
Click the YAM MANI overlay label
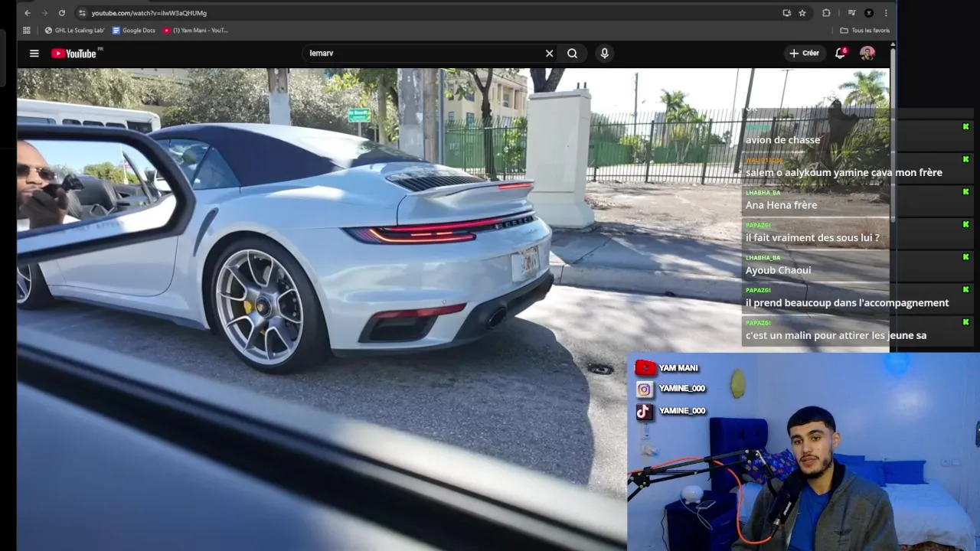(x=678, y=368)
